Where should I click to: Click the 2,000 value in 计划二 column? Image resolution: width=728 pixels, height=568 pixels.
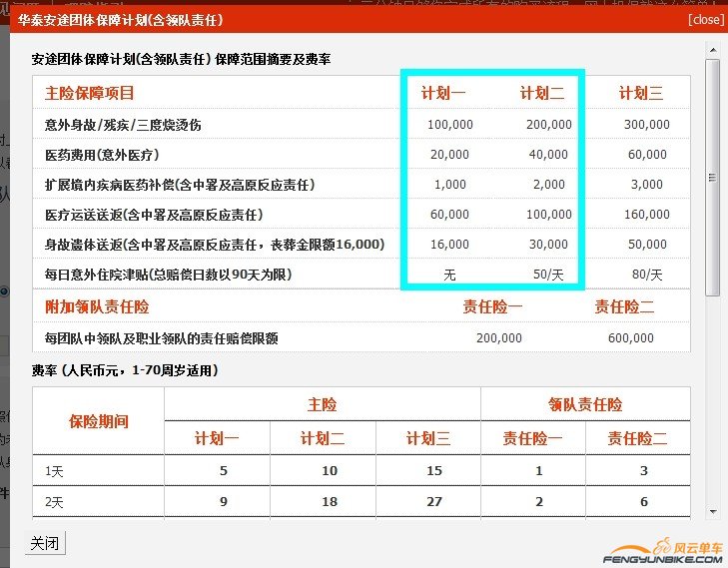tap(549, 185)
